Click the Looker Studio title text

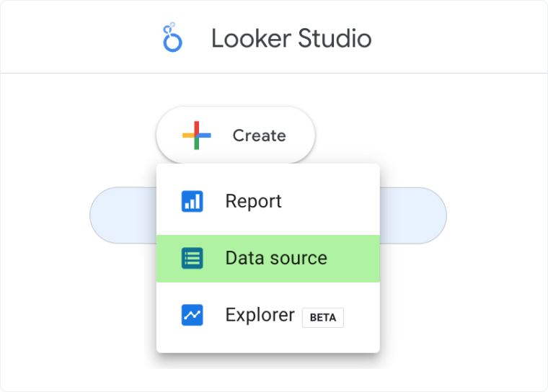tap(291, 38)
